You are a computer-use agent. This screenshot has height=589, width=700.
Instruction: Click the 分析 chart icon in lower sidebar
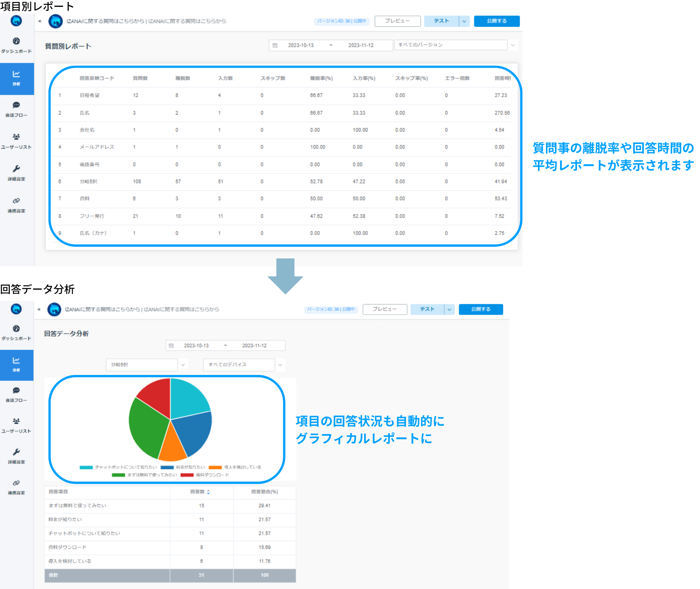(x=16, y=361)
